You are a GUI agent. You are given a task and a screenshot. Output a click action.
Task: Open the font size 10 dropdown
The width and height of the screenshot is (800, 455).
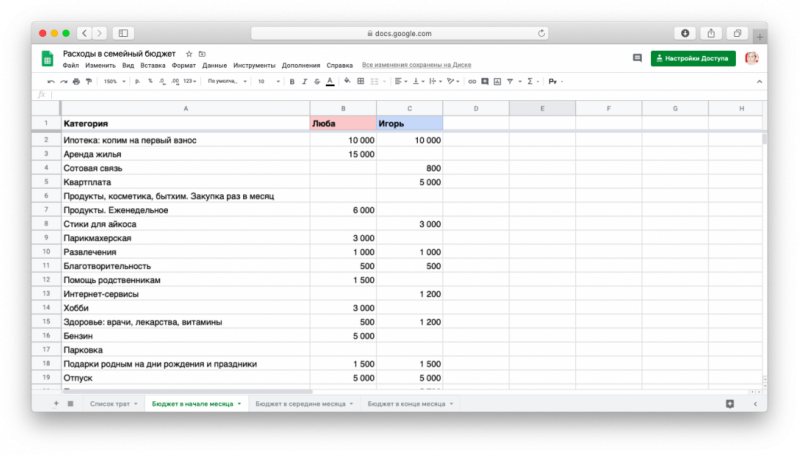(268, 82)
